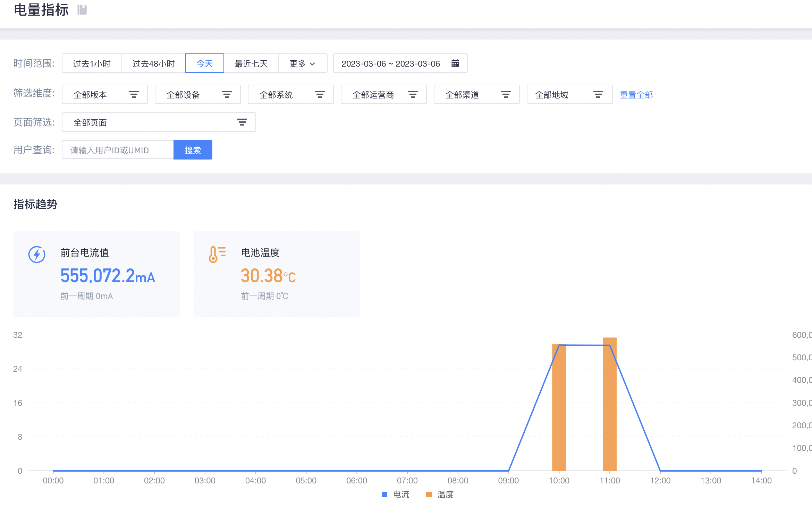Click the filter icon in 全部版本
812x516 pixels.
(x=134, y=94)
